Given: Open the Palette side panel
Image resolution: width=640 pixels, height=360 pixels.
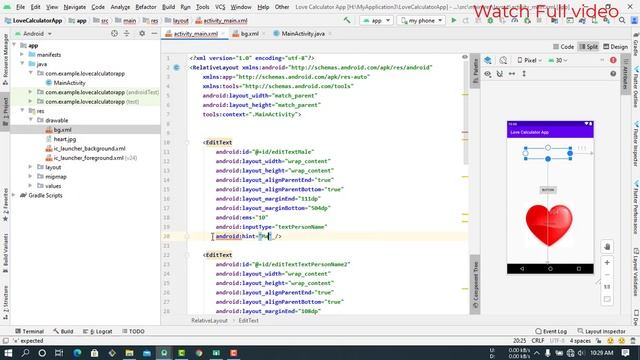Looking at the screenshot, I should [475, 71].
